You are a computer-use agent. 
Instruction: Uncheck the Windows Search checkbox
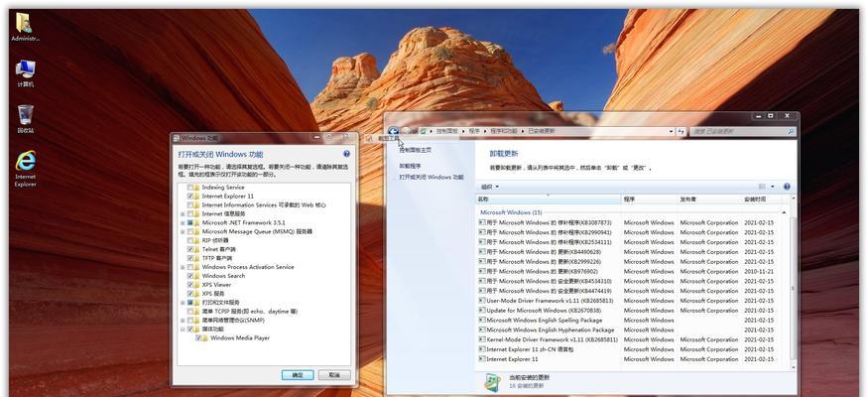[189, 276]
